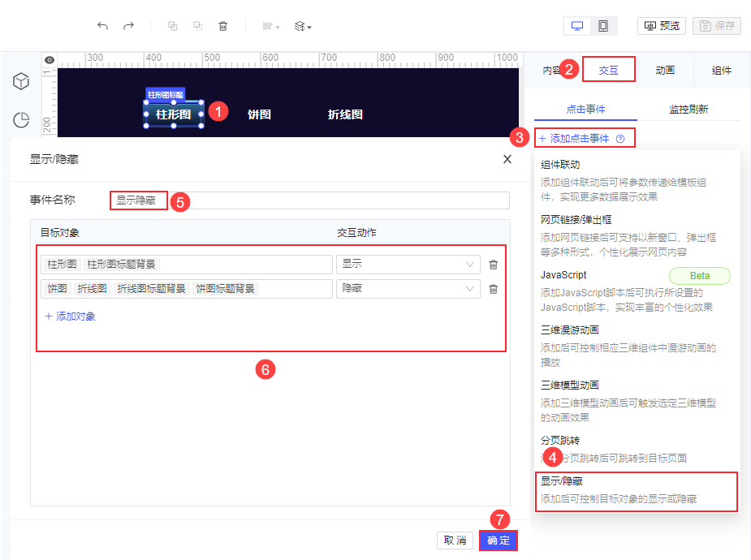
Task: Choose 三维漫游动画 from event menu
Action: click(636, 346)
